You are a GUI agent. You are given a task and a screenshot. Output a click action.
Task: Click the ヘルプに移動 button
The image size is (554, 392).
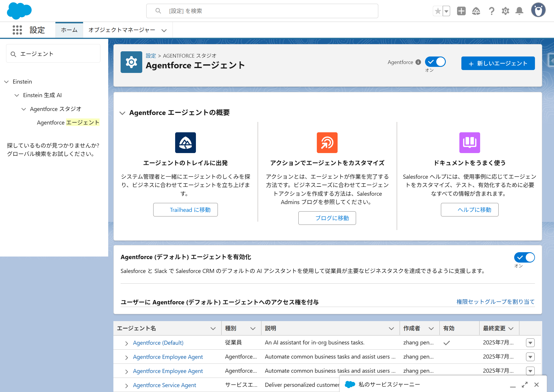[470, 210]
